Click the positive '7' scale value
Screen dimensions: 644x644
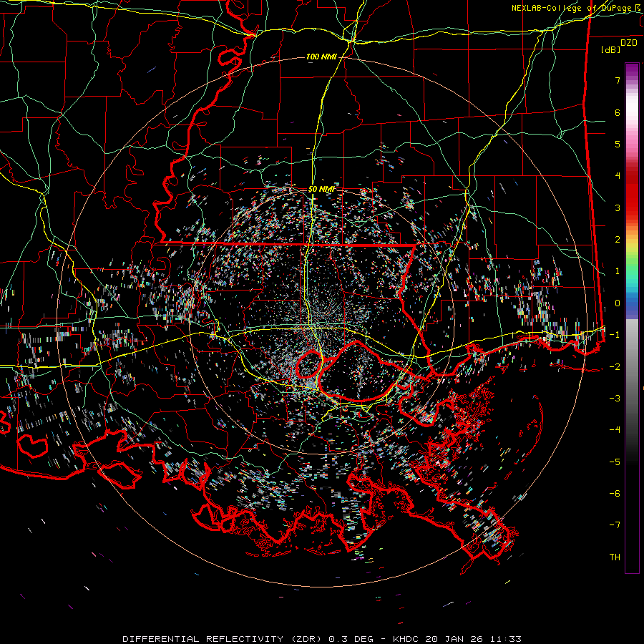[618, 80]
